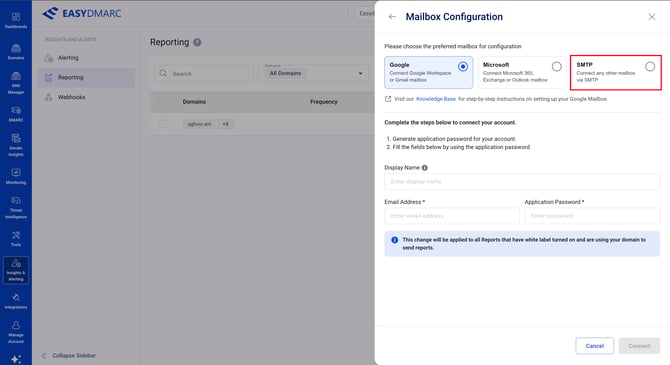Focus the Email Address input field
The height and width of the screenshot is (365, 670).
coord(452,216)
